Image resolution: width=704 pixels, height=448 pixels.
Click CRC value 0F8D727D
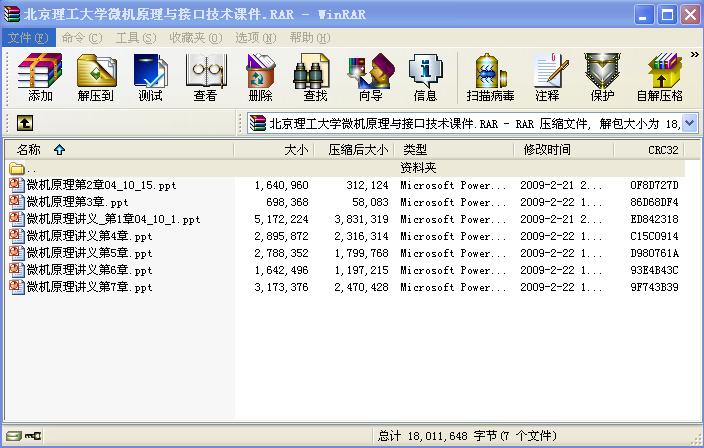coord(654,185)
